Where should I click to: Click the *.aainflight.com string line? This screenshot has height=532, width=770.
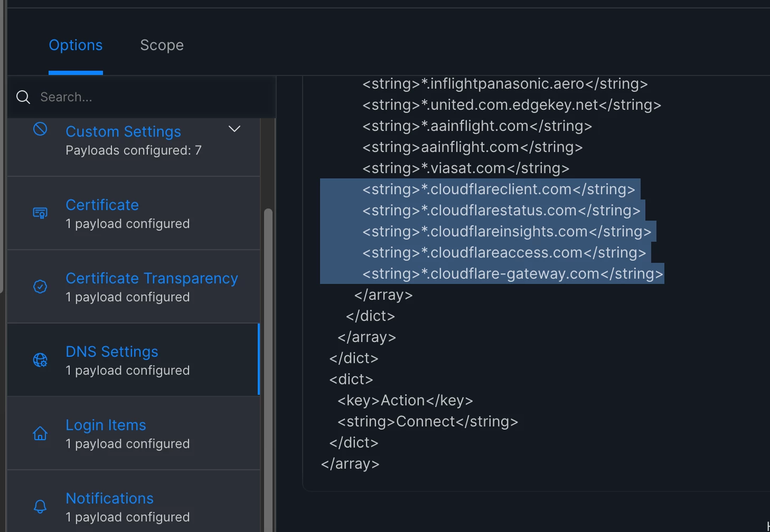(477, 126)
